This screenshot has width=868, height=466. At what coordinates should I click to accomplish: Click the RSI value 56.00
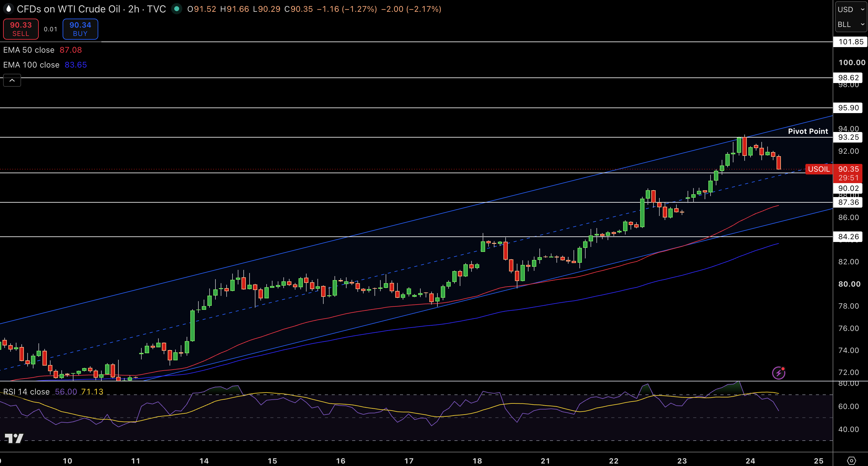click(66, 392)
